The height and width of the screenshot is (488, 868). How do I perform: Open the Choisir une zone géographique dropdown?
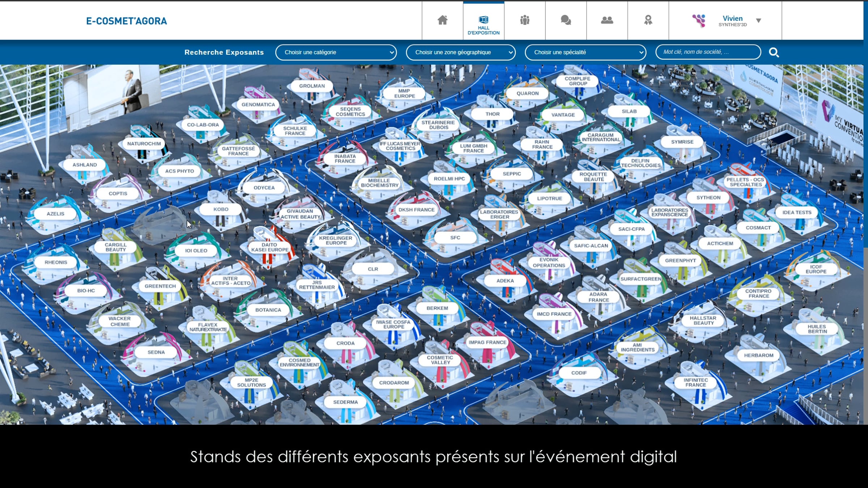[x=460, y=52]
